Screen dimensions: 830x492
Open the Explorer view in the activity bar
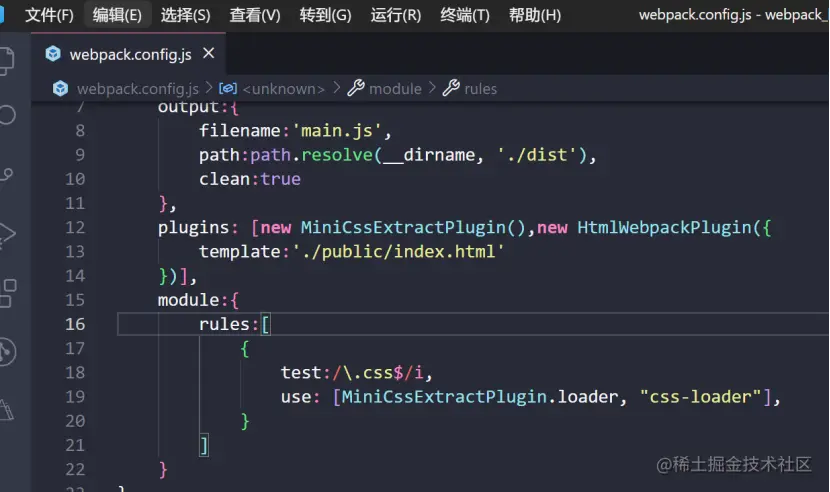pyautogui.click(x=6, y=60)
